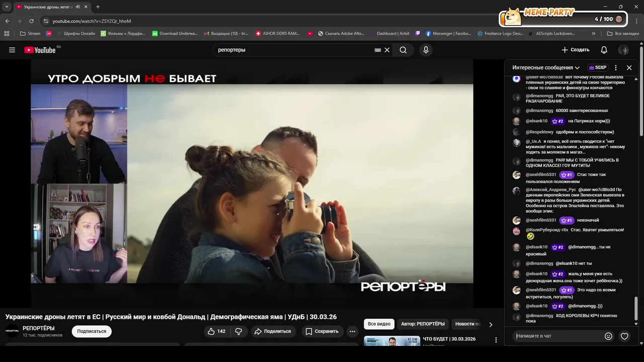This screenshot has height=362, width=644.
Task: Open the Скачать Adobe After bookmark
Action: (341, 34)
